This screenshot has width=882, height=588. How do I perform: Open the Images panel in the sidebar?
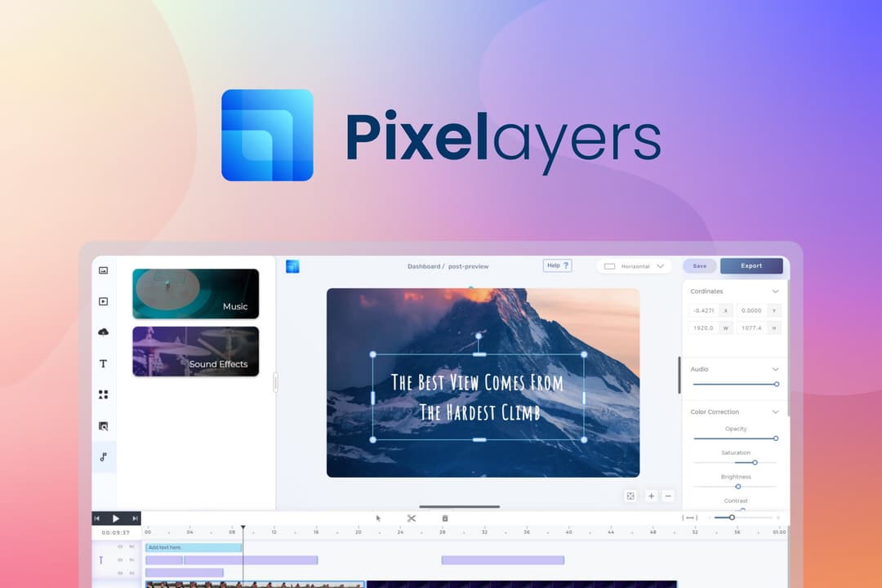104,270
